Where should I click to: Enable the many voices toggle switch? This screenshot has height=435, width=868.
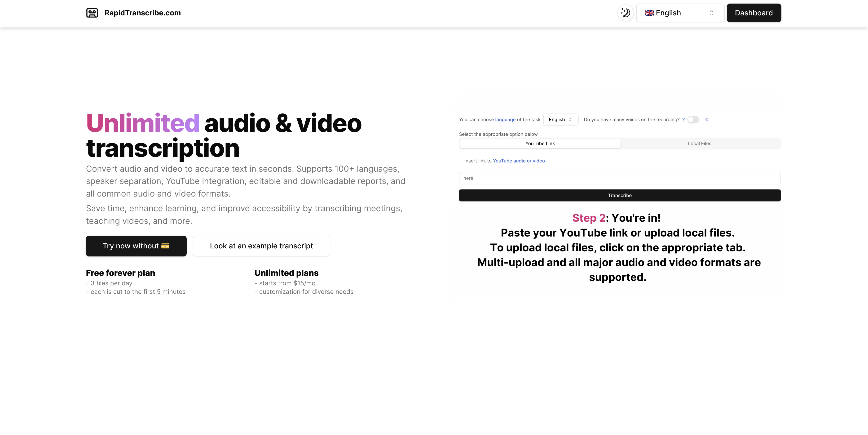[x=693, y=119]
